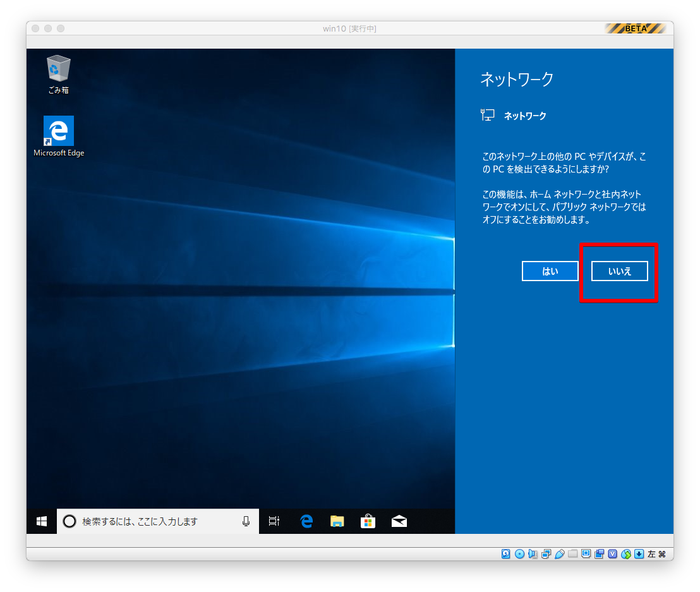This screenshot has width=700, height=592.
Task: Click the keyboard capture arrow status icon
Action: click(x=639, y=554)
